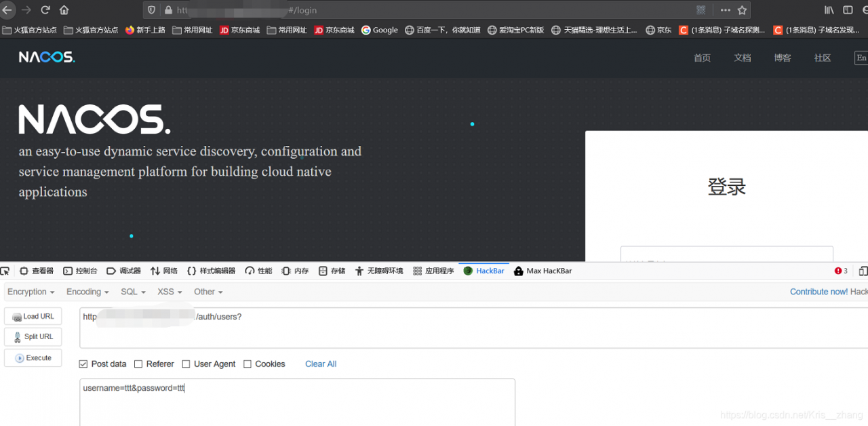Open the 新手上路 Firefox bookmark

(x=146, y=30)
